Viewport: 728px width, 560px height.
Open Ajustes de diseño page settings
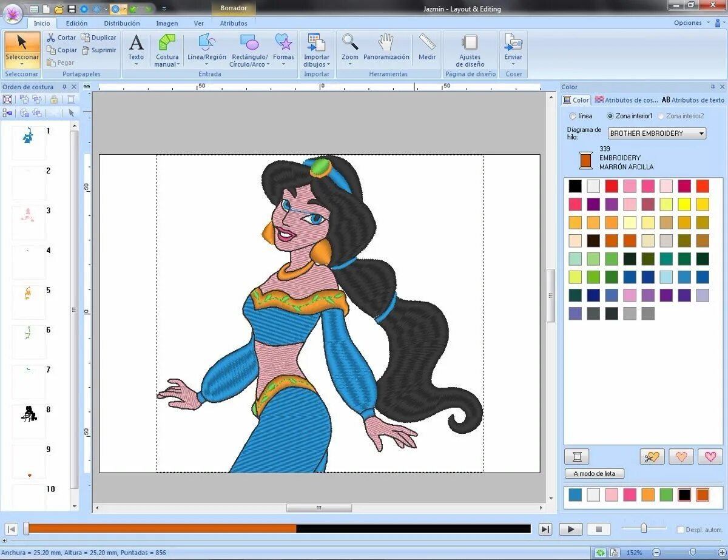tap(470, 50)
